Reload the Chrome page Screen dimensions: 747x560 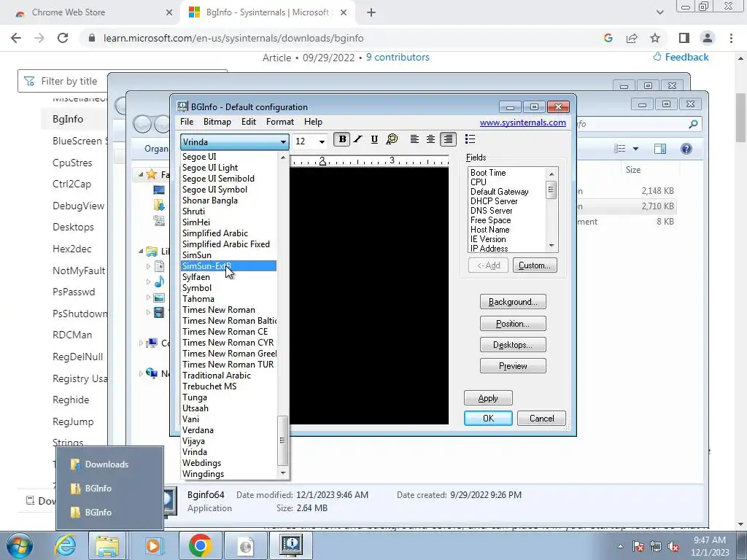[x=63, y=38]
